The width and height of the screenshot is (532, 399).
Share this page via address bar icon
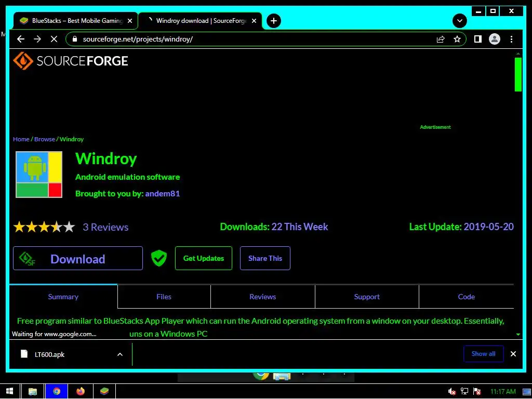tap(441, 39)
